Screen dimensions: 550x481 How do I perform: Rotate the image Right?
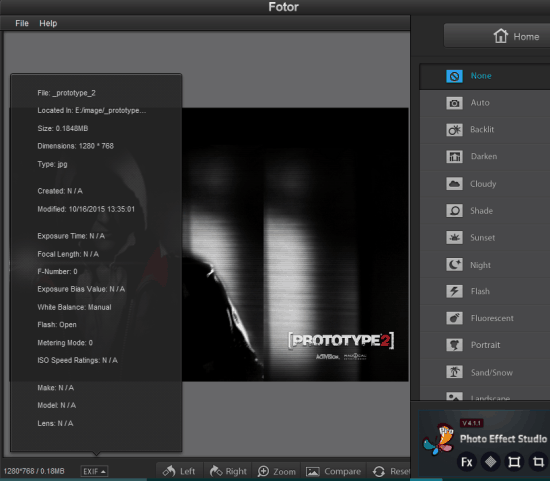228,471
